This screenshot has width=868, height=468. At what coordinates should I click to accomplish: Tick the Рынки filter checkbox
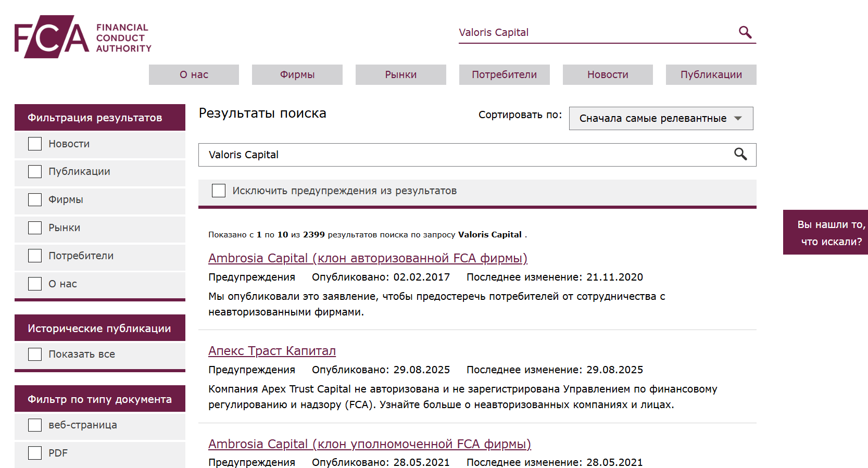[35, 228]
